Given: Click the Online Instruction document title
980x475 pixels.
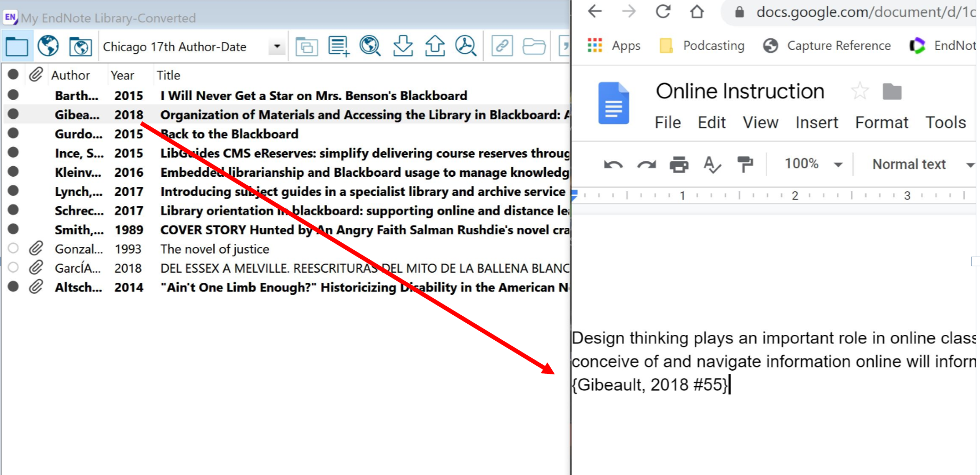Looking at the screenshot, I should click(740, 92).
